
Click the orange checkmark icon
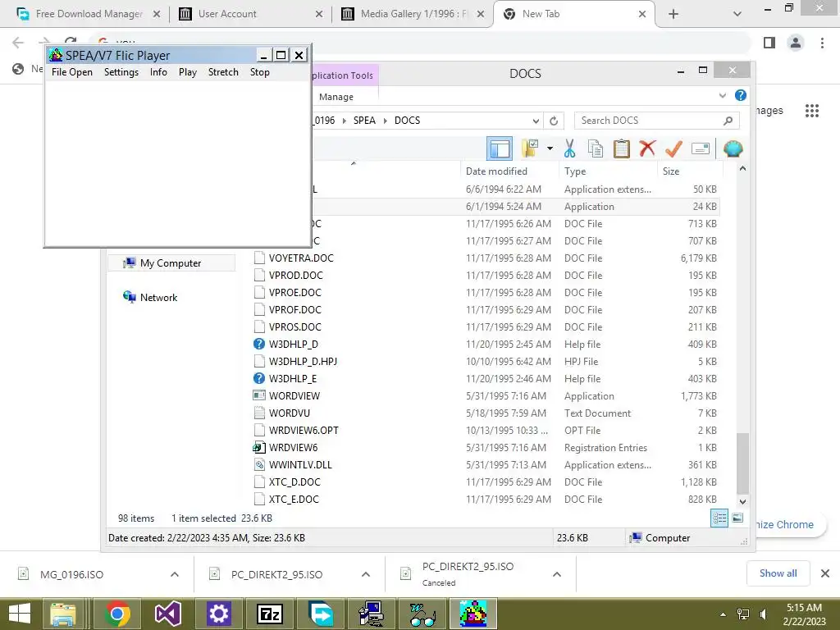(x=673, y=149)
